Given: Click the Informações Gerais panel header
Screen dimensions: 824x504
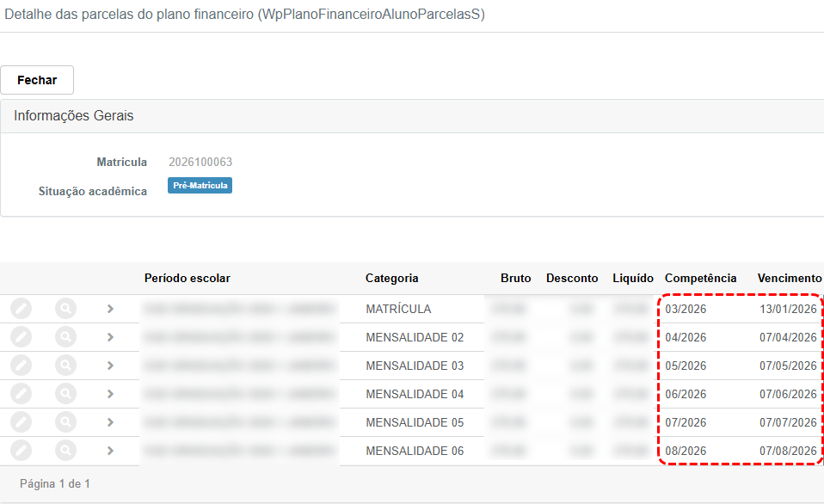Looking at the screenshot, I should [74, 116].
